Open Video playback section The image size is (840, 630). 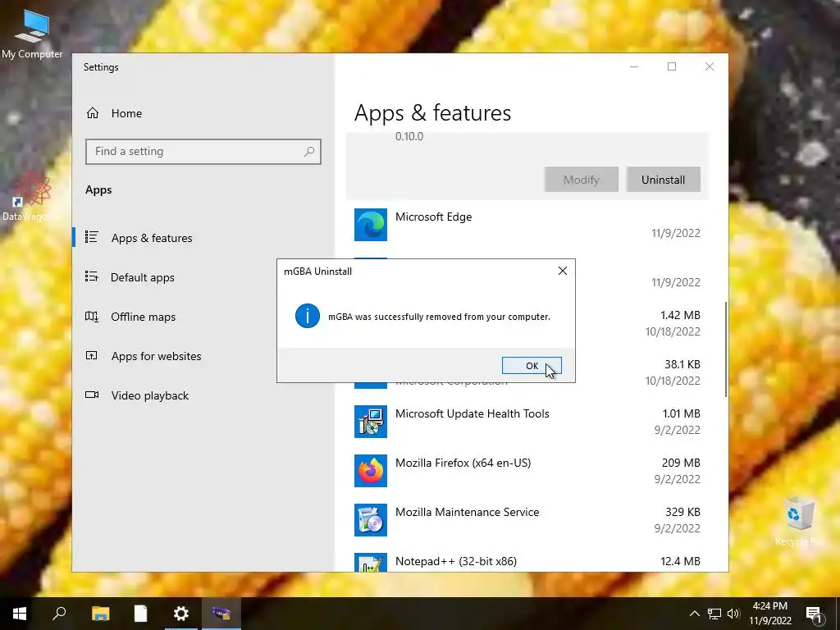pyautogui.click(x=150, y=395)
